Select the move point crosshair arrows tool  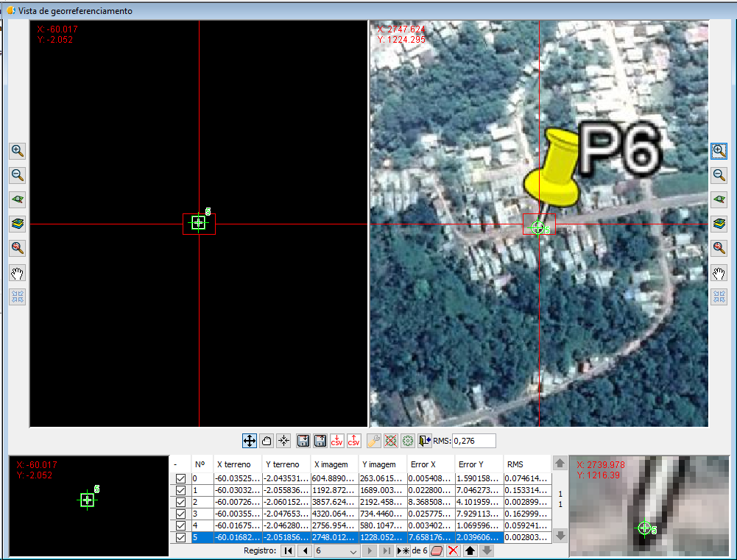point(250,441)
